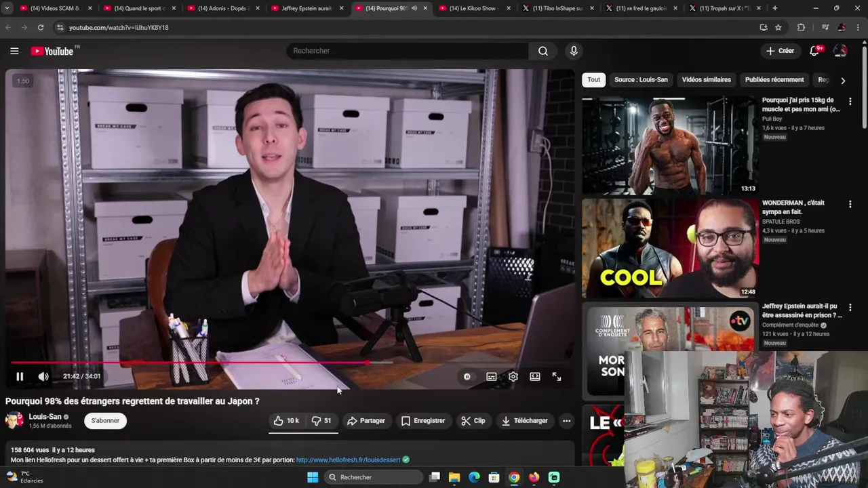The height and width of the screenshot is (488, 868).
Task: Save the video with Enregistrer
Action: tap(423, 421)
